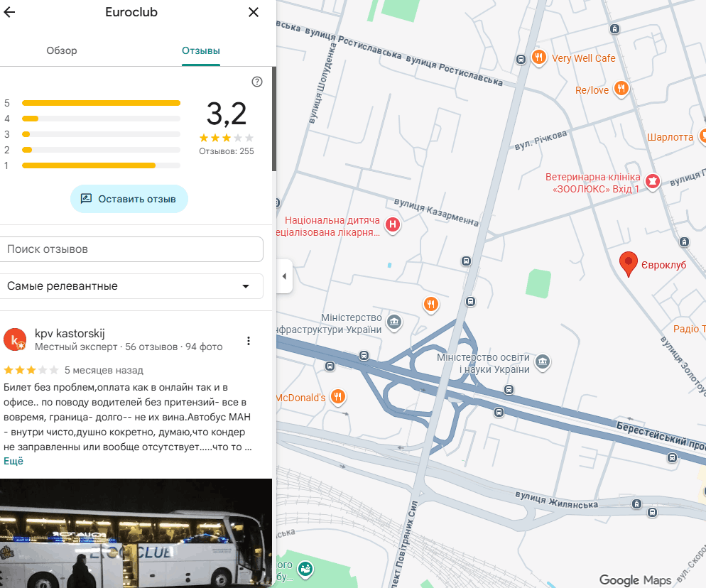706x588 pixels.
Task: Switch to the Обзор tab
Action: (x=62, y=50)
